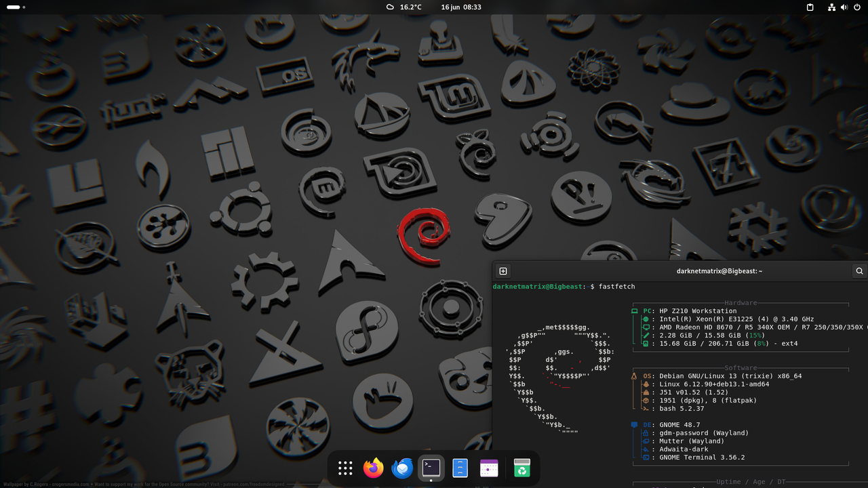Open the Activities overview workspace indicator
868x488 pixels.
pos(16,7)
